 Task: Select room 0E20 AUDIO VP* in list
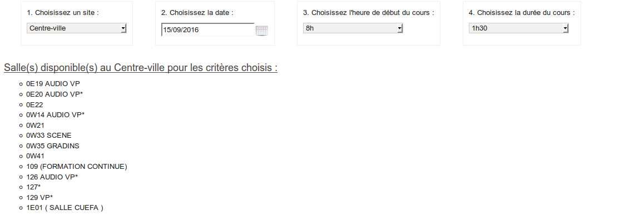click(x=55, y=94)
